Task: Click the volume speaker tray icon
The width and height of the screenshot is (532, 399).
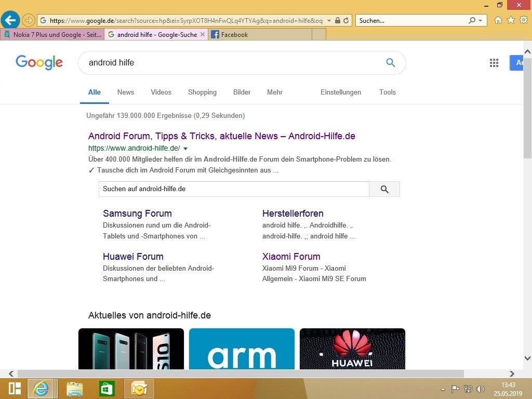Action: tap(481, 389)
